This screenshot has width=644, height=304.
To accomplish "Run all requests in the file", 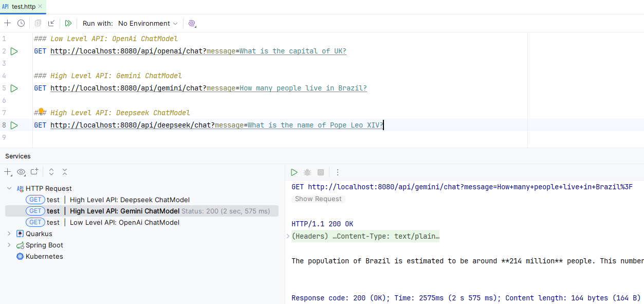I will pos(68,23).
